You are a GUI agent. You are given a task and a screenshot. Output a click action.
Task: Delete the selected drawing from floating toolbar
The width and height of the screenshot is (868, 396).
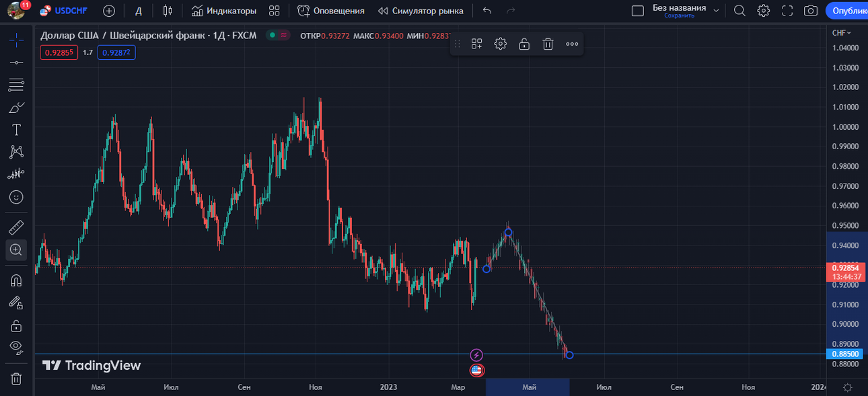point(548,44)
